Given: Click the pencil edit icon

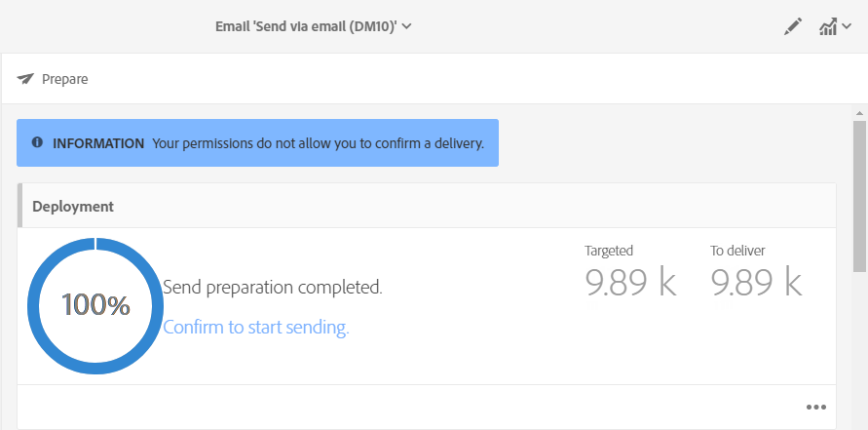Looking at the screenshot, I should point(792,27).
